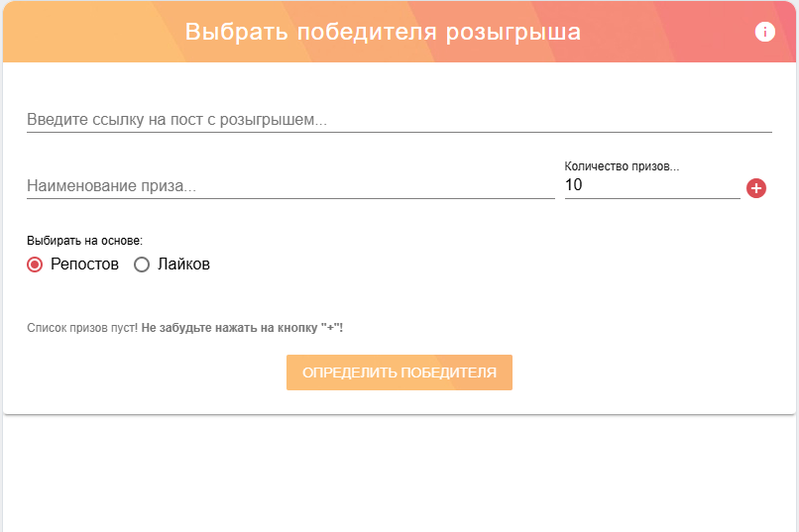Screen dimensions: 799x532
Task: Click the prize quantity field showing 10
Action: 651,184
